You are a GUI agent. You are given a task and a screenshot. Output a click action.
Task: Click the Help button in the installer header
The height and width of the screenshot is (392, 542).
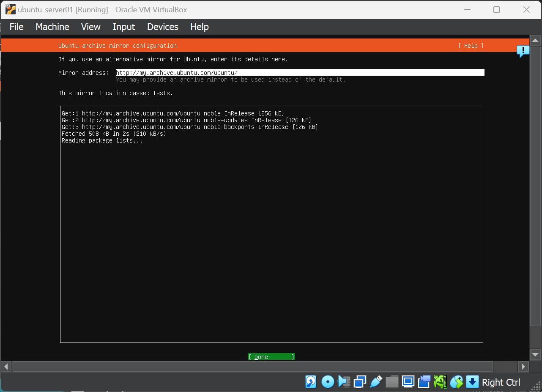pos(471,46)
